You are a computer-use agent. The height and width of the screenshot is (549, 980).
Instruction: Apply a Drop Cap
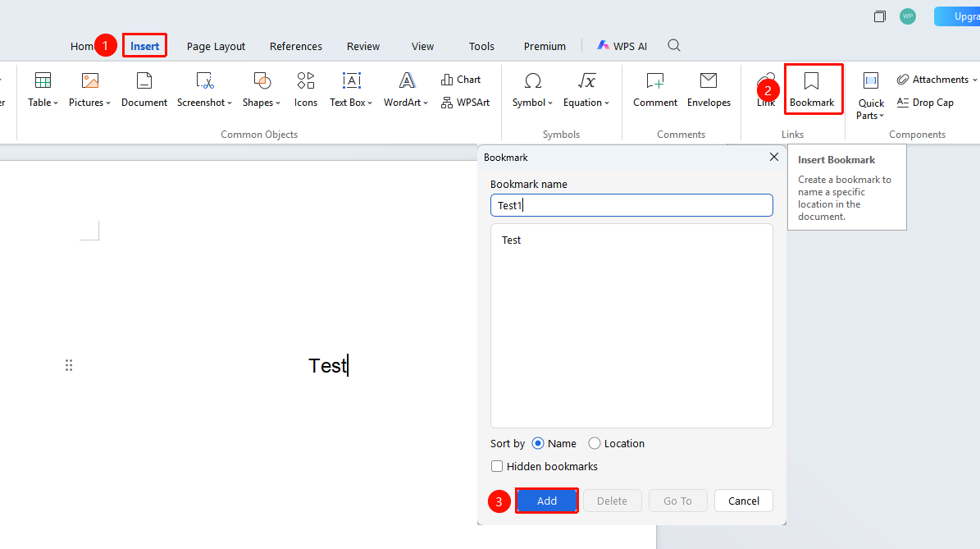click(x=925, y=103)
